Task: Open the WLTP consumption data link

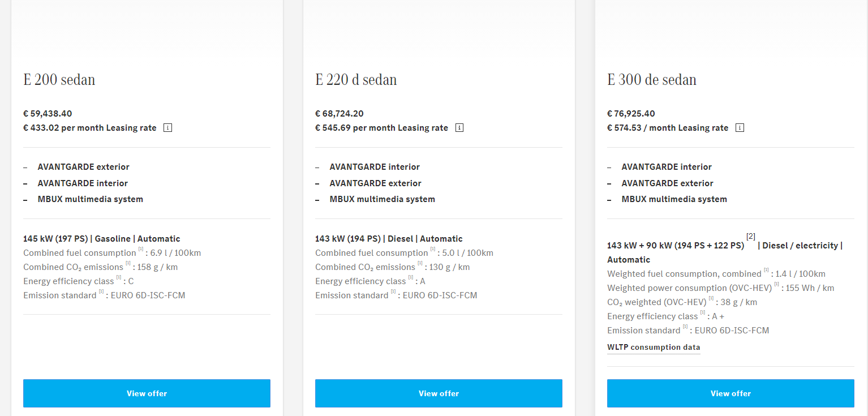Action: (x=654, y=348)
